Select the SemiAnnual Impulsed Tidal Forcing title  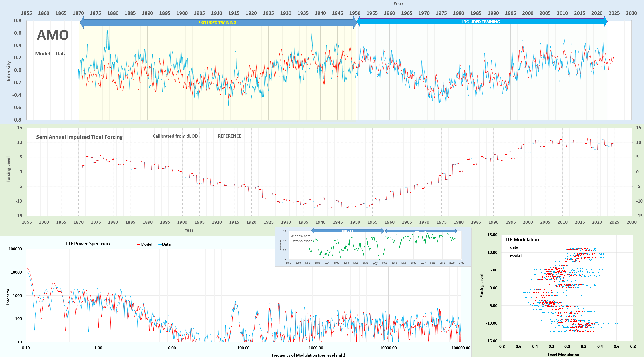[x=79, y=137]
